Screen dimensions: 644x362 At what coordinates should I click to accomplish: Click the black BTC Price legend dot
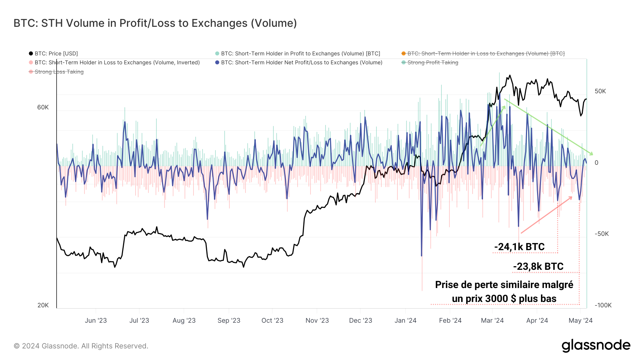tap(31, 54)
